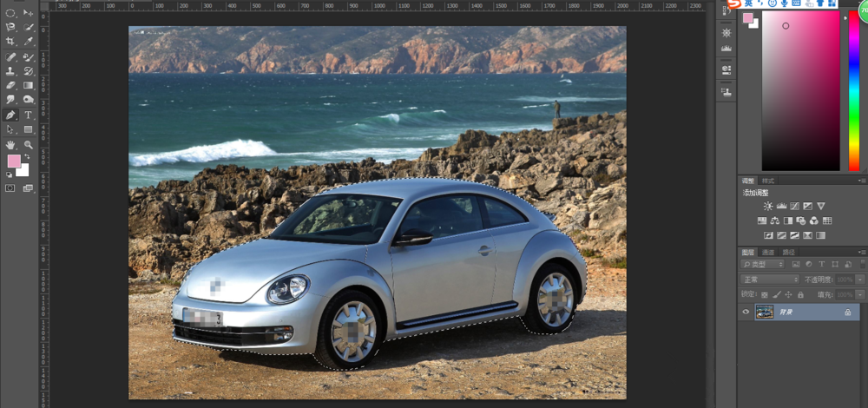Hide the 背景 layer with eye icon
This screenshot has width=868, height=408.
[x=746, y=313]
